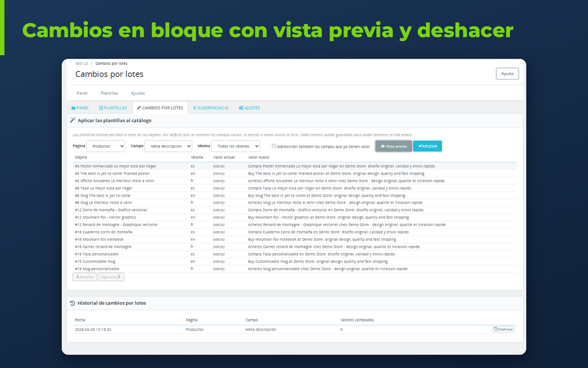Click the history date '2026-09-28 13:18:32'
The height and width of the screenshot is (368, 588).
93,329
